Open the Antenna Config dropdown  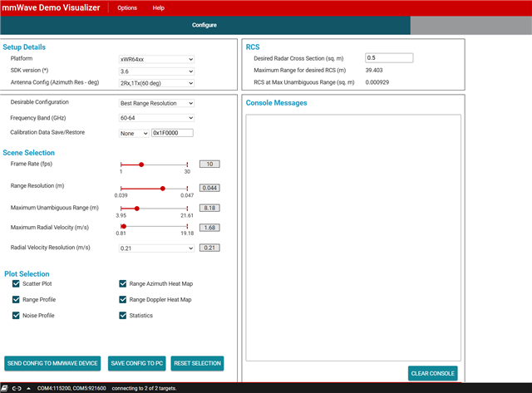pos(156,83)
